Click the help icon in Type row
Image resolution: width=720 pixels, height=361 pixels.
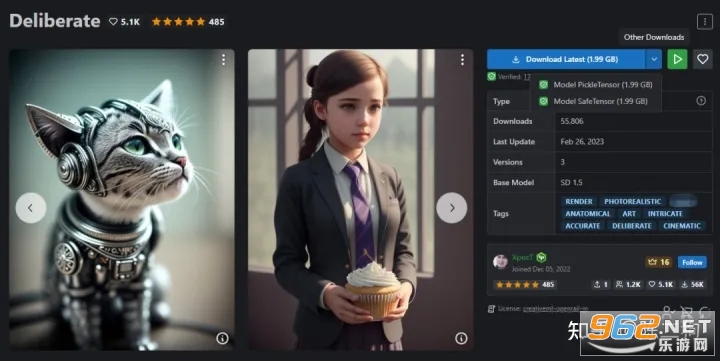(x=701, y=101)
